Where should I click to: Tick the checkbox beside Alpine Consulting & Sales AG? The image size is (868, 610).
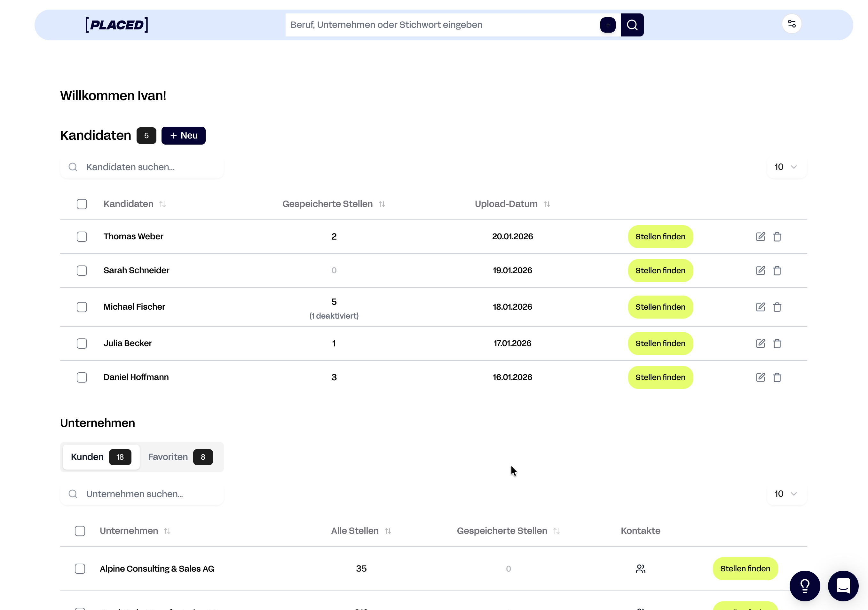(80, 568)
